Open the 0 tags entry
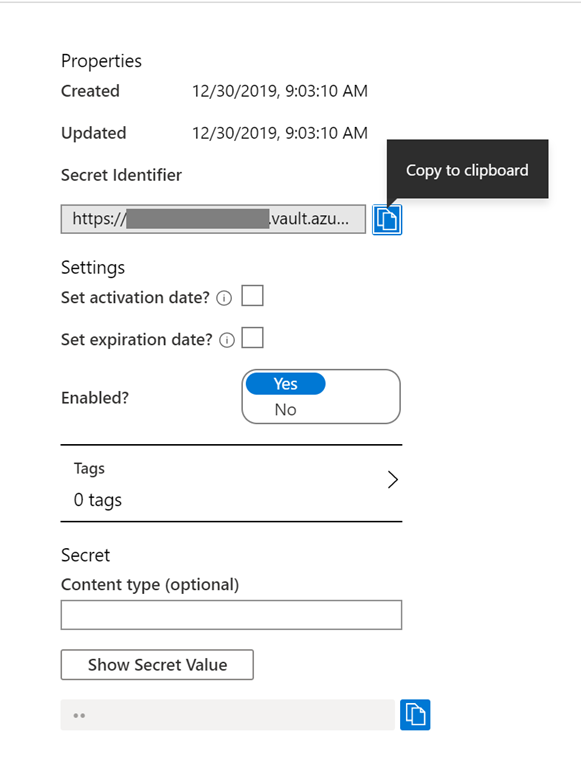Screen dimensions: 581x768 (x=97, y=500)
